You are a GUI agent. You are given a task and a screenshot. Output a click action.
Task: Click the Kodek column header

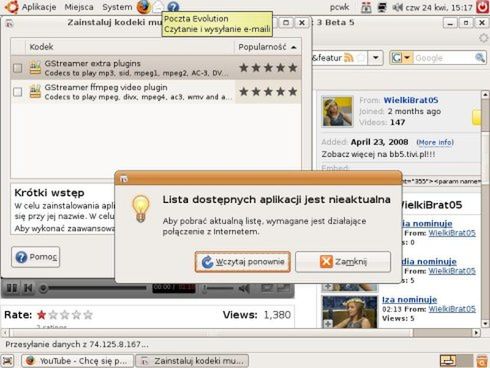point(130,47)
